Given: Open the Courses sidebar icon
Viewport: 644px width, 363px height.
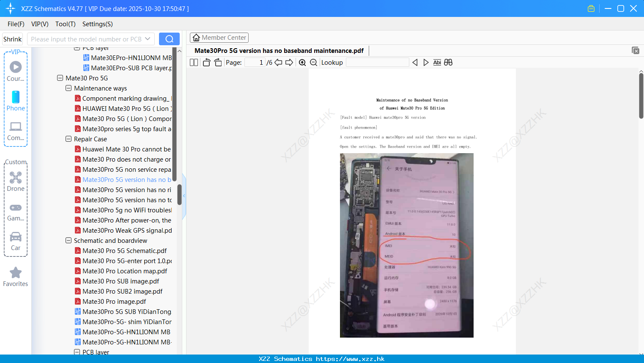Looking at the screenshot, I should pyautogui.click(x=16, y=71).
